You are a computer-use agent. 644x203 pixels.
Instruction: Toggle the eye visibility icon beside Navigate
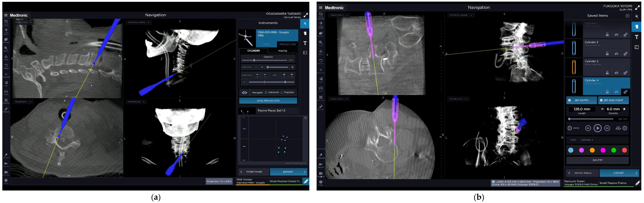pos(245,93)
